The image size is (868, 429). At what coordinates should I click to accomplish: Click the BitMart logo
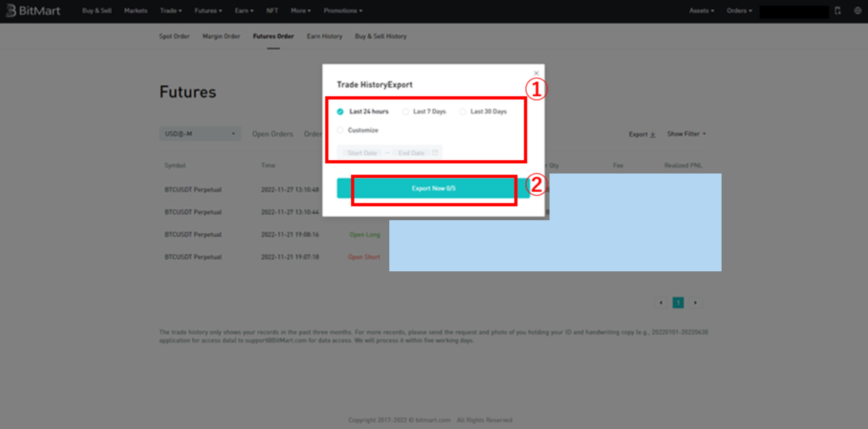pyautogui.click(x=33, y=11)
